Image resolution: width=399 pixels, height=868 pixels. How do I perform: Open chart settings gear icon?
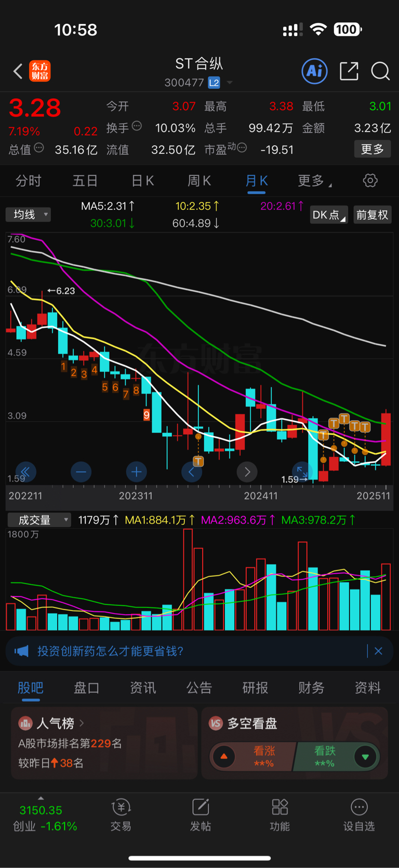coord(370,180)
